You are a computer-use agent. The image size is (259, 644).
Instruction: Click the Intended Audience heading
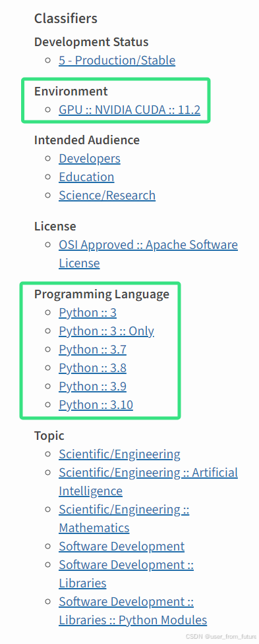point(87,140)
